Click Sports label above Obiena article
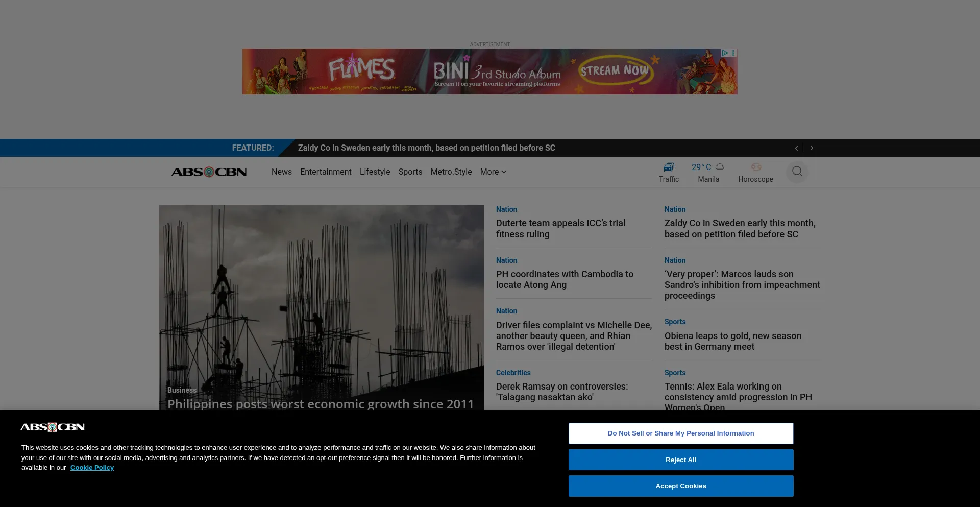 pyautogui.click(x=675, y=322)
